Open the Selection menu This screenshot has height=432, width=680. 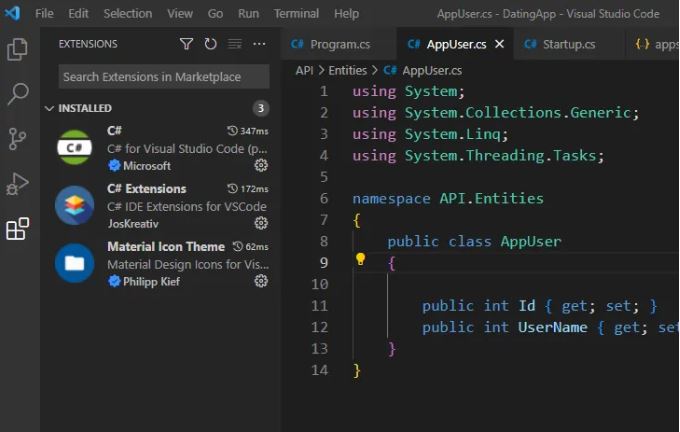click(128, 13)
